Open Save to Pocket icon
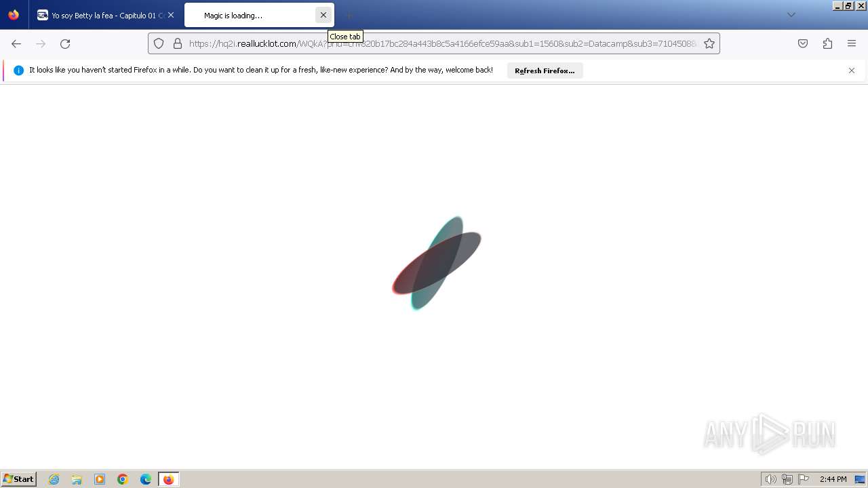868x488 pixels. (x=803, y=43)
